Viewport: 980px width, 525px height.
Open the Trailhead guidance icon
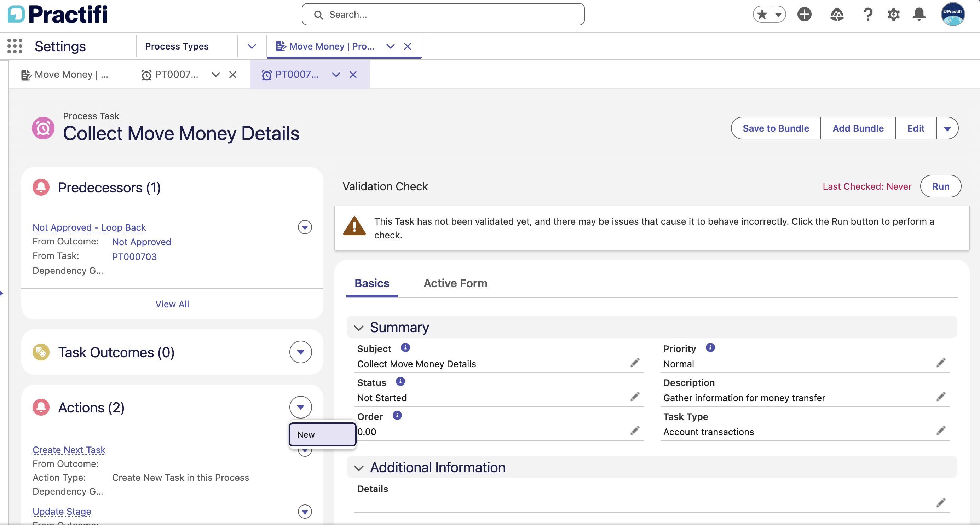point(837,15)
